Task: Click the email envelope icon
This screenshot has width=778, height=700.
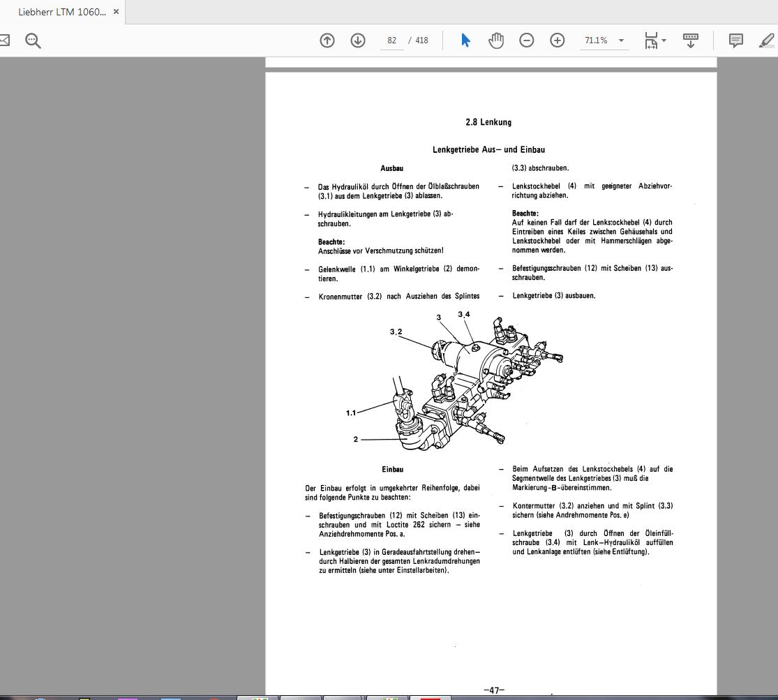Action: [4, 40]
